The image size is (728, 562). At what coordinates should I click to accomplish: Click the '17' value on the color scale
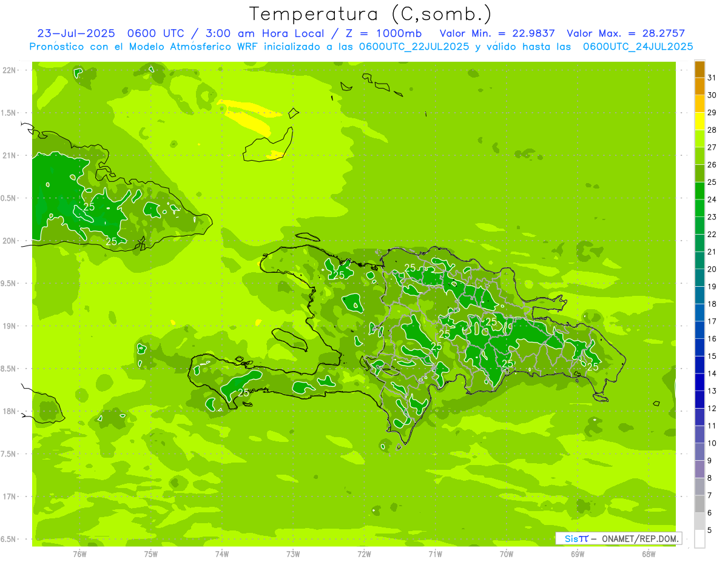pos(712,321)
